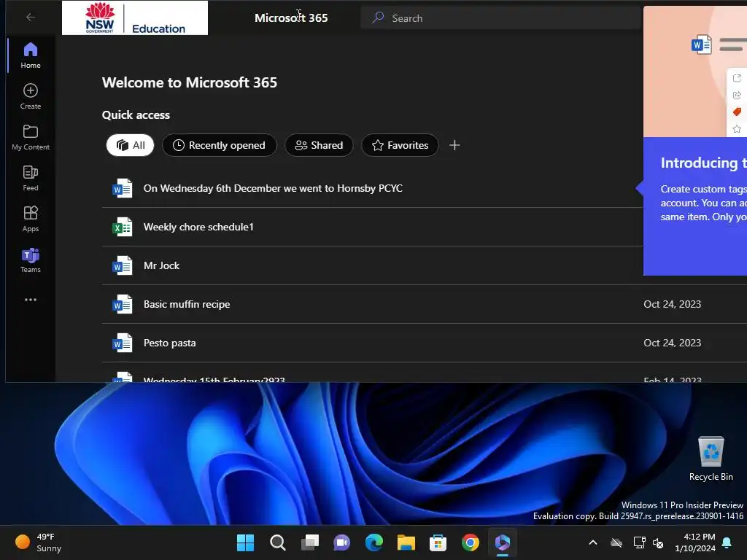Viewport: 747px width, 560px height.
Task: Open the weather widget showing 49°F
Action: [x=39, y=542]
